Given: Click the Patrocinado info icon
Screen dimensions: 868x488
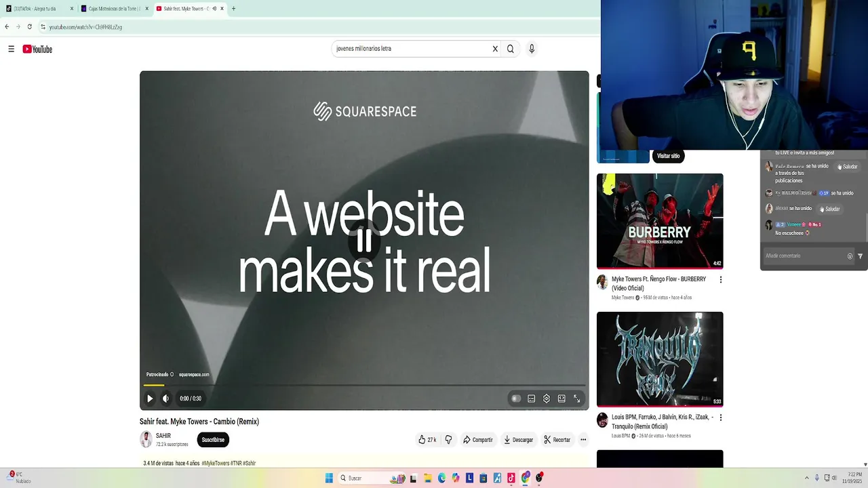Looking at the screenshot, I should pos(172,374).
